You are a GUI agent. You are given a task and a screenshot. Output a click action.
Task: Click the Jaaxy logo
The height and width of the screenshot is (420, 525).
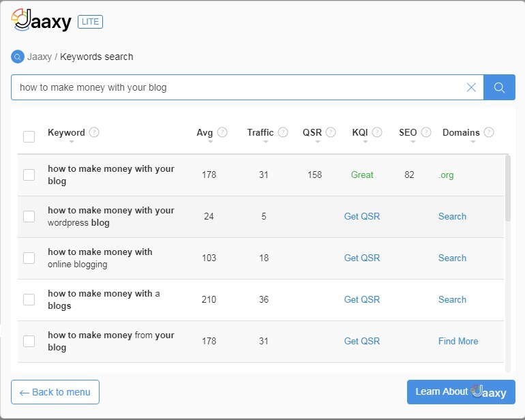pos(41,20)
